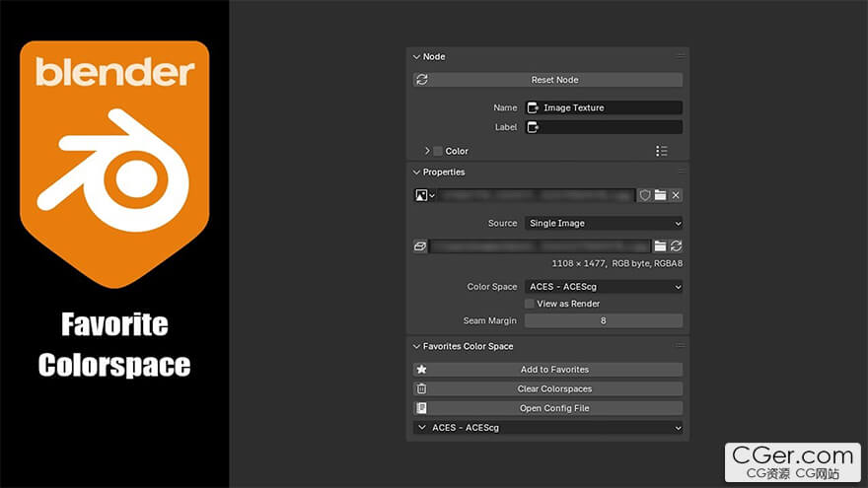Click the Favorites Color Space panel grip icon
Image resolution: width=868 pixels, height=488 pixels.
tap(681, 346)
